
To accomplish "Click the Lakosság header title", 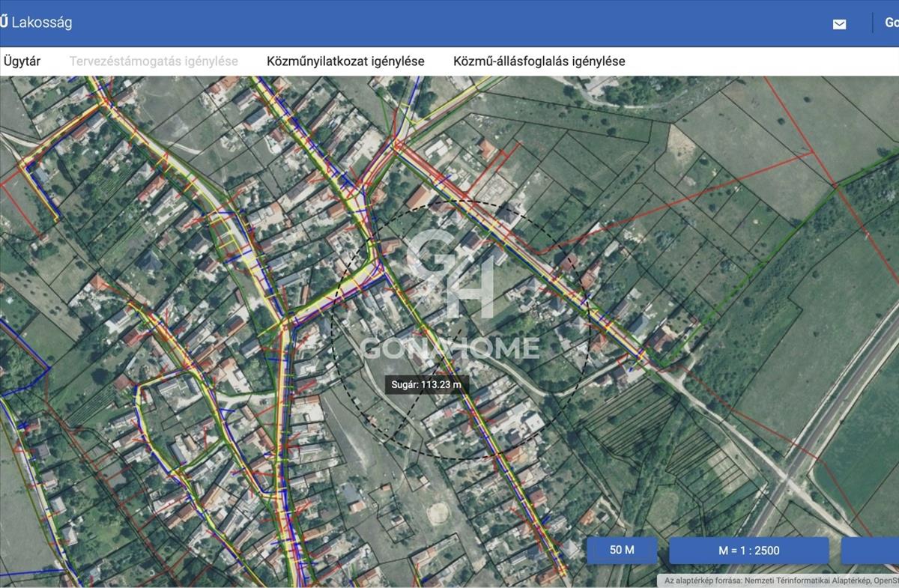I will pos(41,22).
